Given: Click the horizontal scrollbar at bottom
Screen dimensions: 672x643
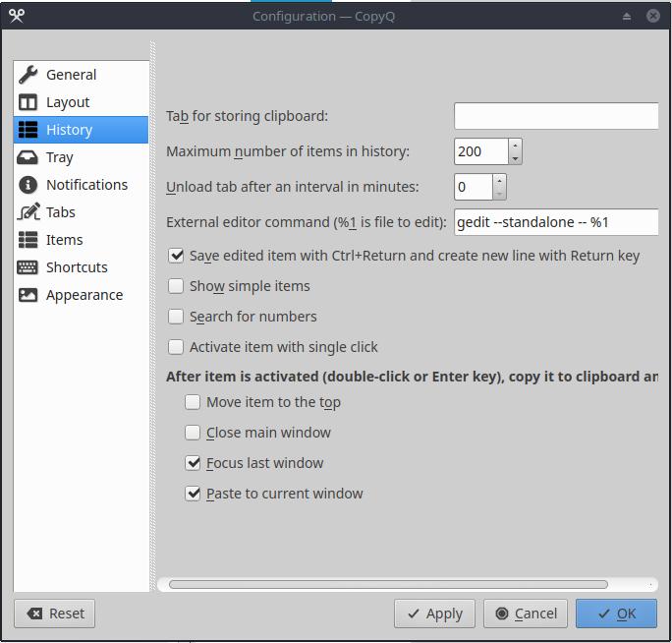Looking at the screenshot, I should tap(388, 584).
